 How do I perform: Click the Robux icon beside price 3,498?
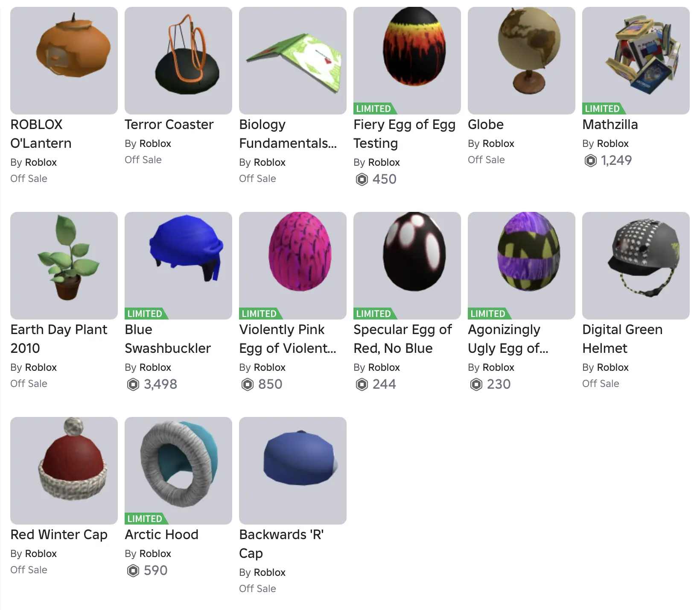pyautogui.click(x=133, y=384)
